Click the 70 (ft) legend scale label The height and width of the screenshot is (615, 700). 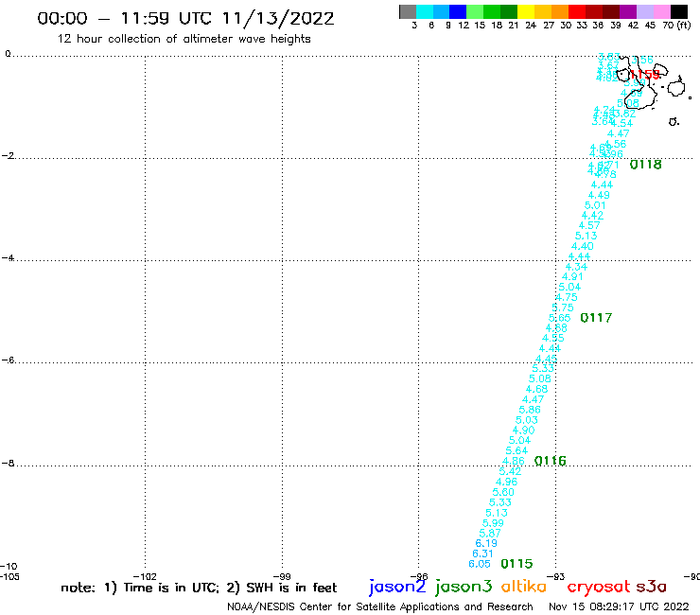[x=676, y=25]
